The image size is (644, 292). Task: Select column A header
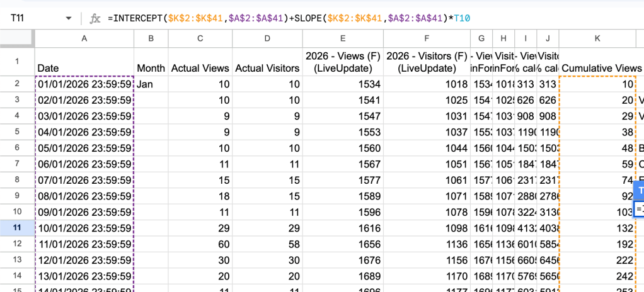tap(84, 39)
